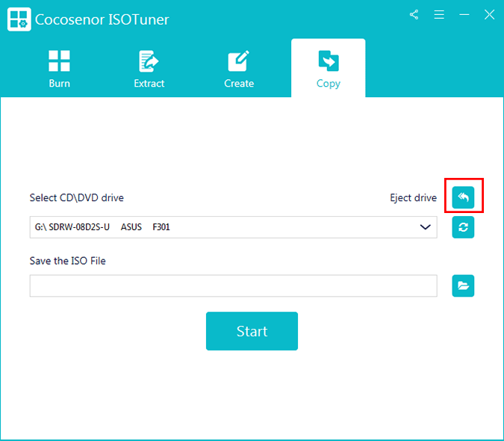504x441 pixels.
Task: Click the Cocosenor ISOTuner logo icon
Action: [19, 19]
